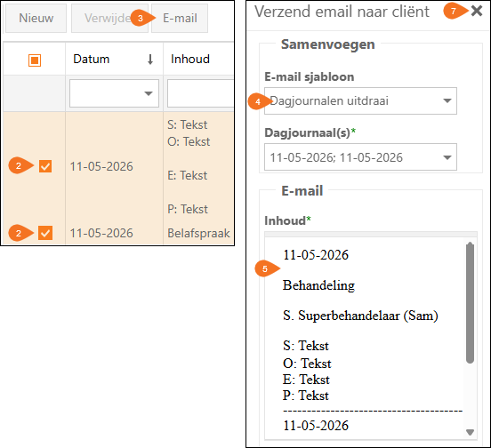Click the Inhoud column filter field
This screenshot has height=448, width=491.
[x=200, y=93]
